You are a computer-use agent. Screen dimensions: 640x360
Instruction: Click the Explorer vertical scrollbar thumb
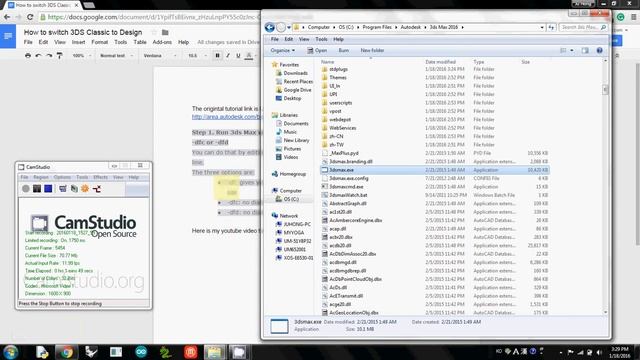click(605, 89)
